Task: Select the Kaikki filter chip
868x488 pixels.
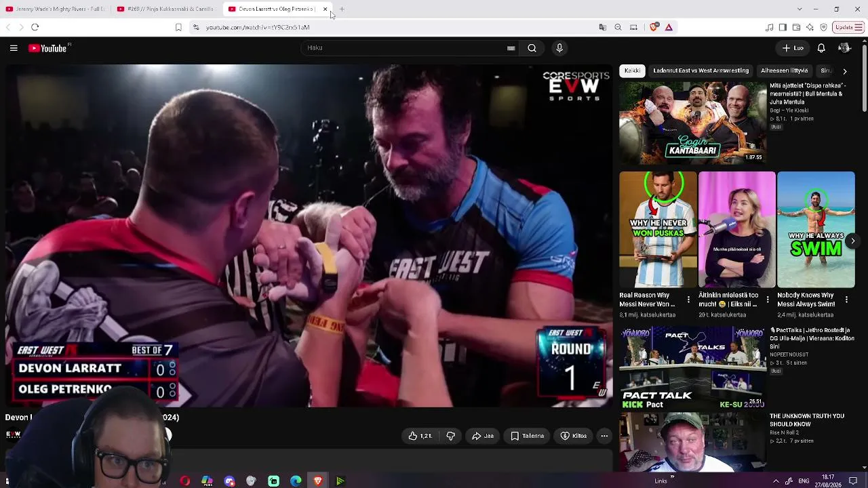Action: (632, 70)
